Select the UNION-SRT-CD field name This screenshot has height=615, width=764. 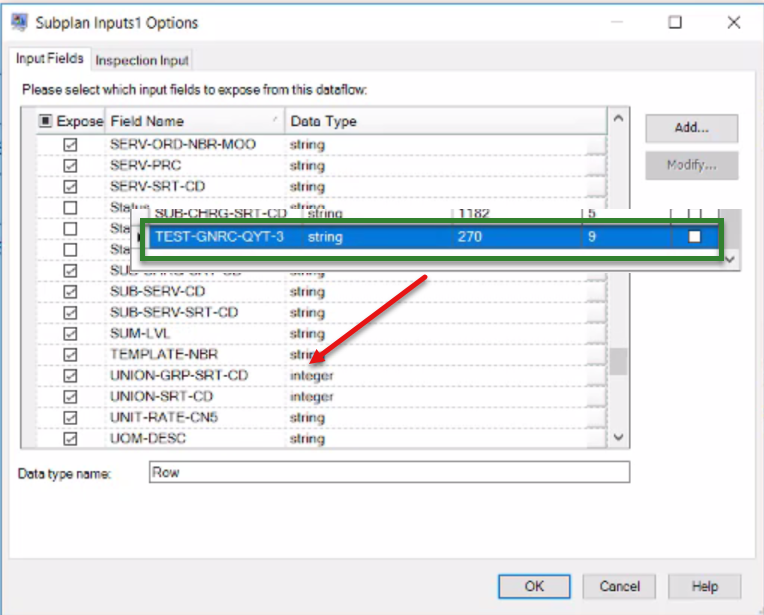(161, 396)
